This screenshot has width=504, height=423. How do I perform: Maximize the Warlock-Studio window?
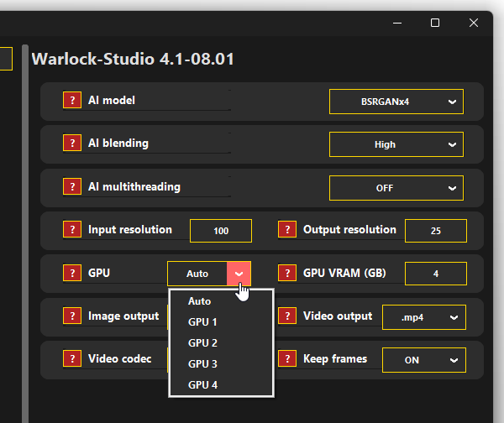click(435, 23)
